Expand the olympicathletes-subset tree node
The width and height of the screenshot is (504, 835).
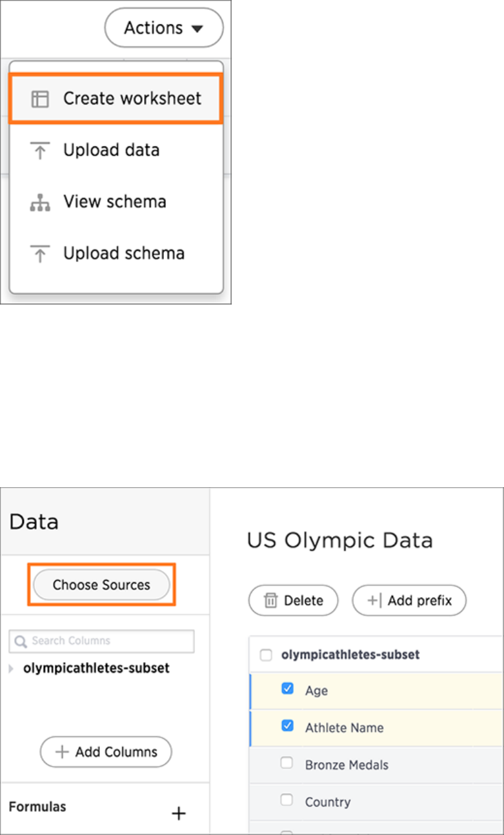coord(11,669)
